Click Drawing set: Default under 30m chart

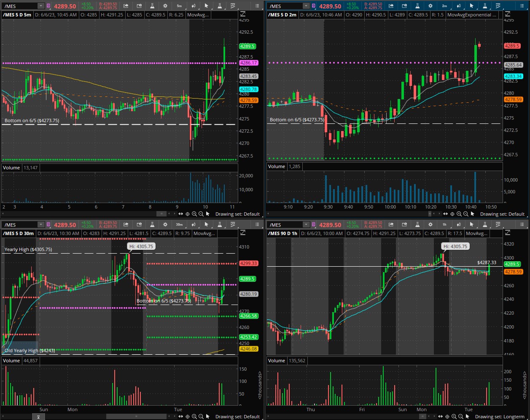click(237, 417)
